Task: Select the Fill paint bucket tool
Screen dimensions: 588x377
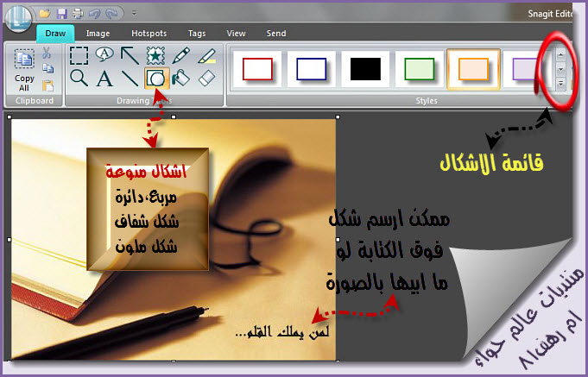Action: (x=181, y=79)
